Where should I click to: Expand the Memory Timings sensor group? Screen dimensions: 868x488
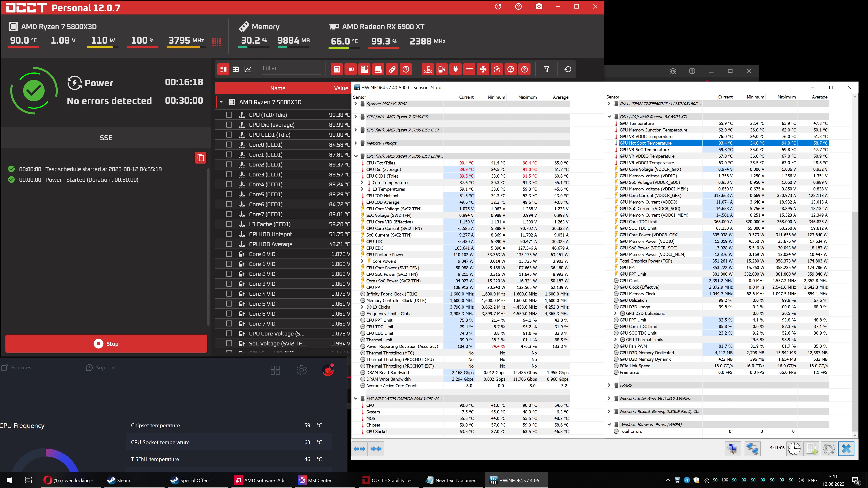click(x=356, y=143)
